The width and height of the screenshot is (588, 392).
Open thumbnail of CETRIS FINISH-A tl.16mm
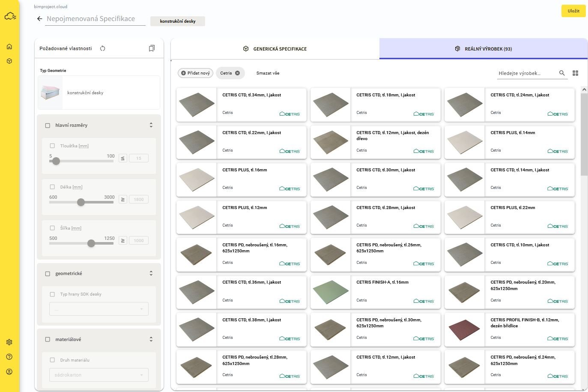coord(331,292)
